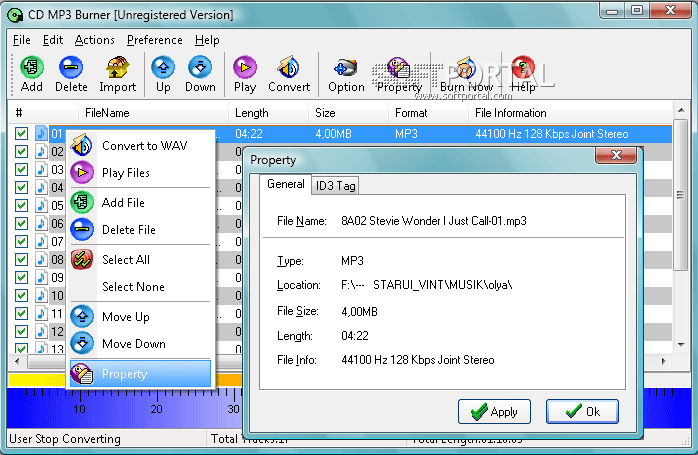Sort tracks by the Length column header

251,113
